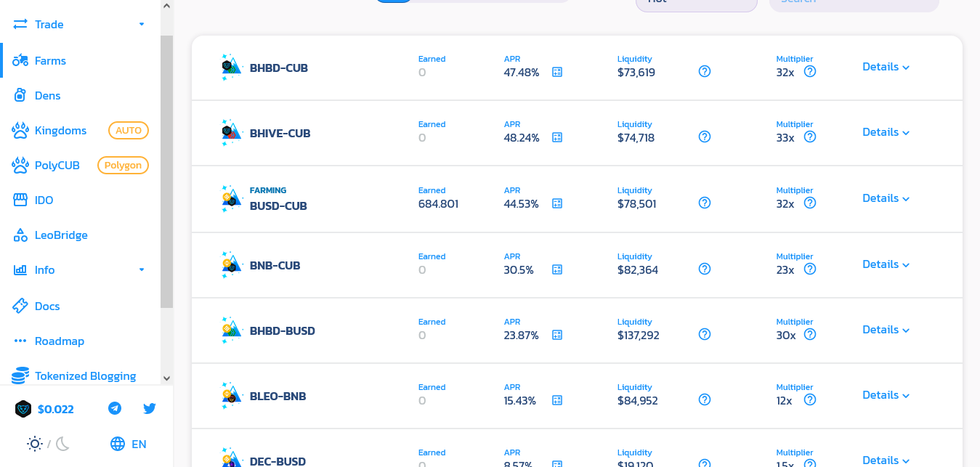
Task: Click the BHBD-CUB farm name
Action: point(279,68)
